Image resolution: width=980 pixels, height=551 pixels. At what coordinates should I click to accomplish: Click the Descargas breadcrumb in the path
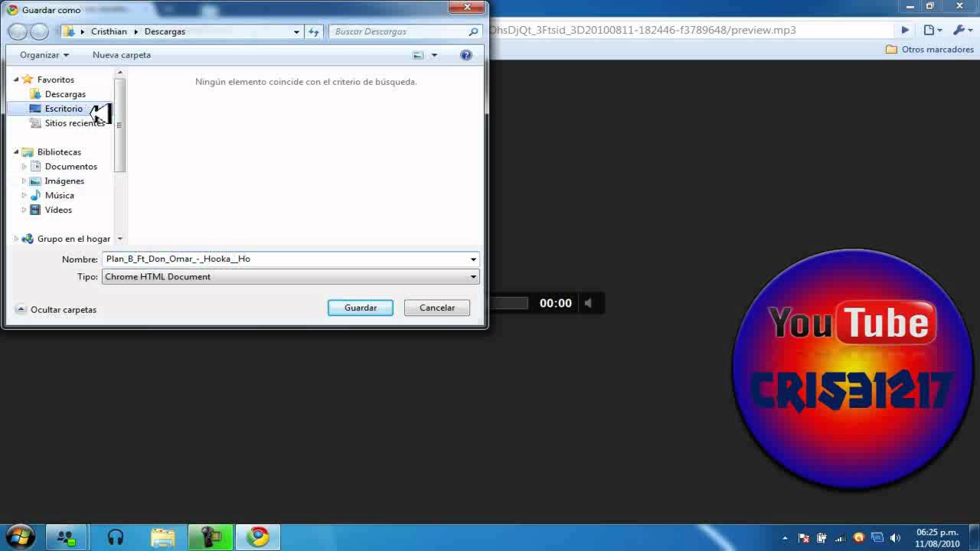click(165, 31)
